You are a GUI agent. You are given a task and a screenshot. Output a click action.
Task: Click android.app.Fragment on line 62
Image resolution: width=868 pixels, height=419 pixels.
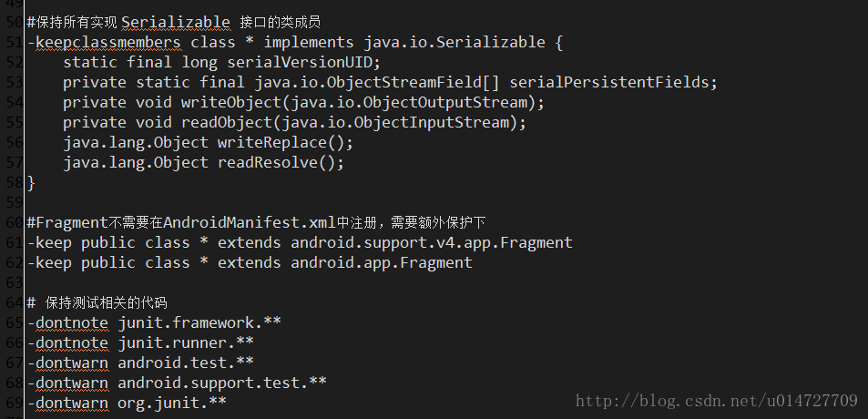382,262
